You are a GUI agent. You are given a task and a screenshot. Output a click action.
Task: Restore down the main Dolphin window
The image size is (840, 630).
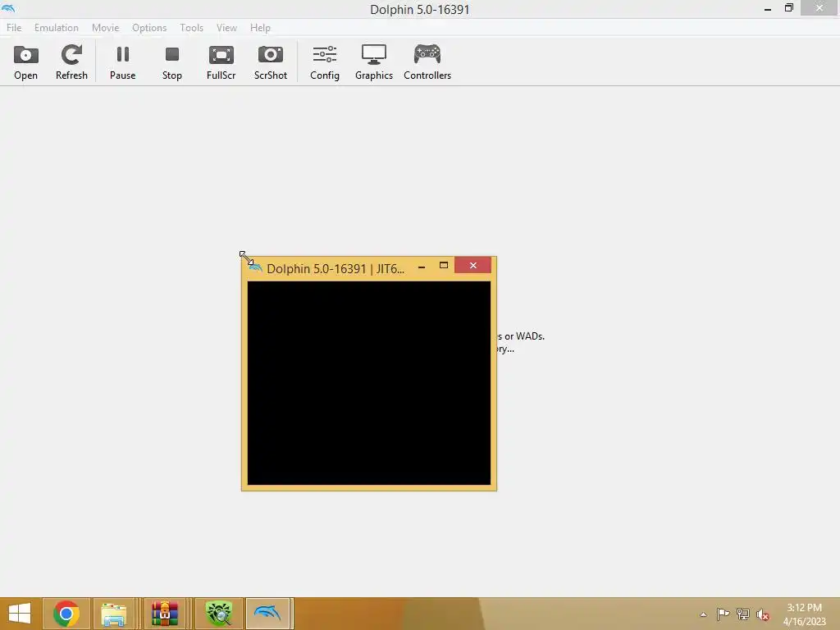point(788,8)
